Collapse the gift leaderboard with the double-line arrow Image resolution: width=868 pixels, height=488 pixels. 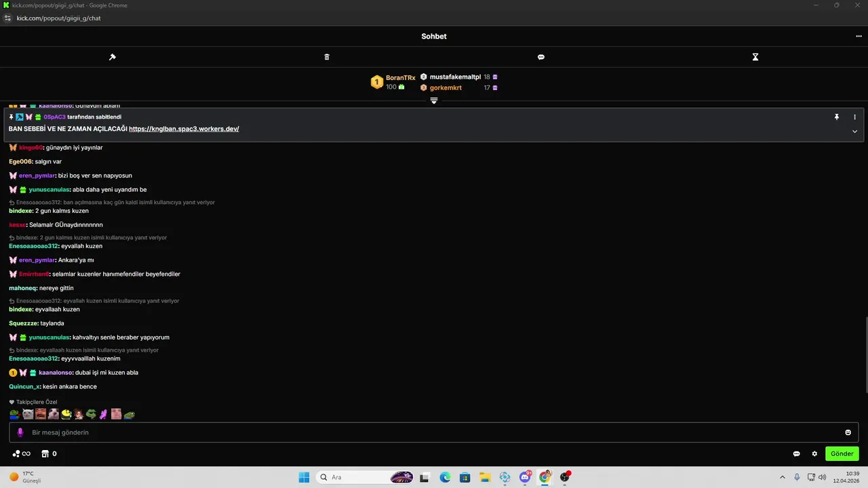tap(434, 100)
